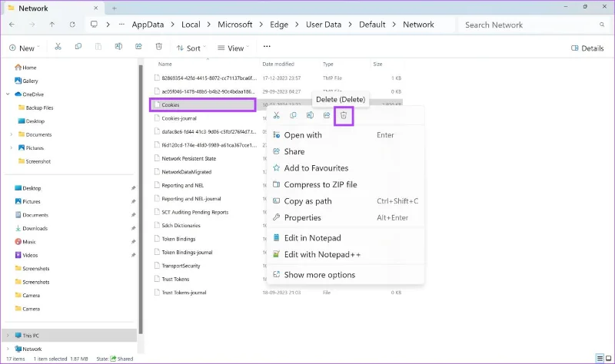Switch to large thumbnails view icon in status bar
The width and height of the screenshot is (615, 364).
pos(608,358)
